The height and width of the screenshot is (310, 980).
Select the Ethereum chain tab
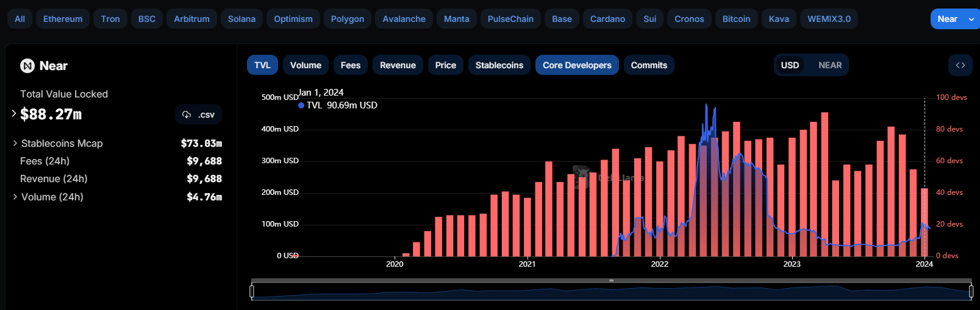(x=63, y=19)
